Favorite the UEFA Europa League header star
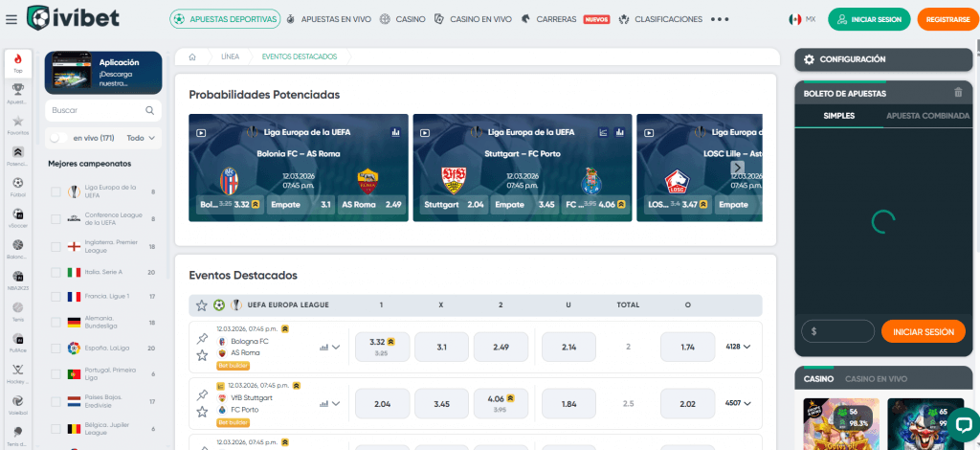980x450 pixels. [201, 305]
